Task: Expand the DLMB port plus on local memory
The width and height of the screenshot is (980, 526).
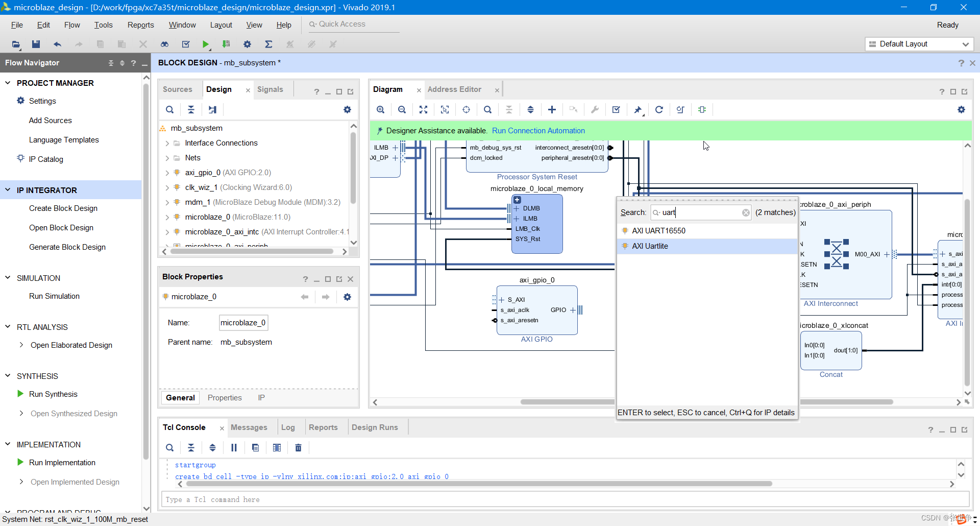Action: (x=517, y=208)
